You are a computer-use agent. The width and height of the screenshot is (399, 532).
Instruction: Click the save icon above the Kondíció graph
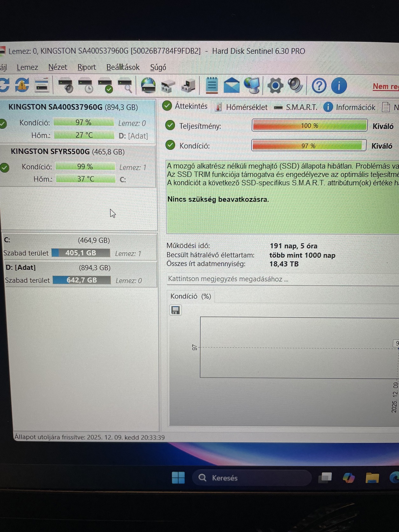coord(175,310)
